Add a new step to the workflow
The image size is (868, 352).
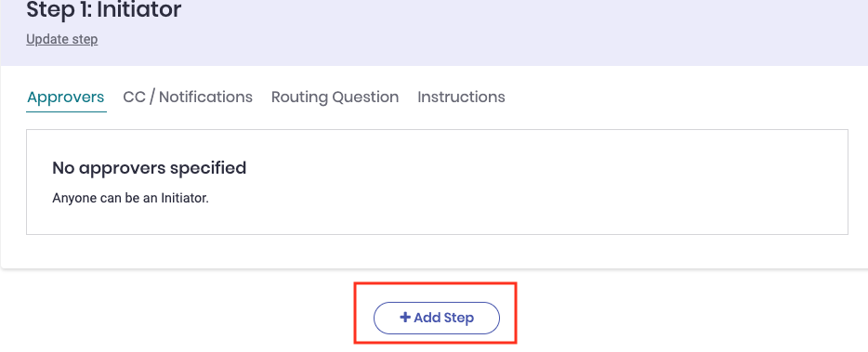pos(437,319)
